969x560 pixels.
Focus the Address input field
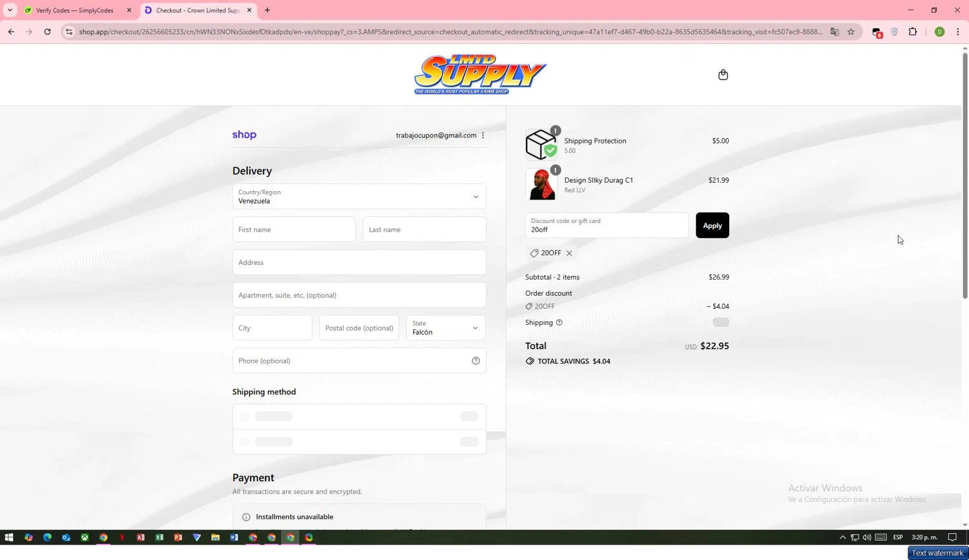click(x=359, y=262)
